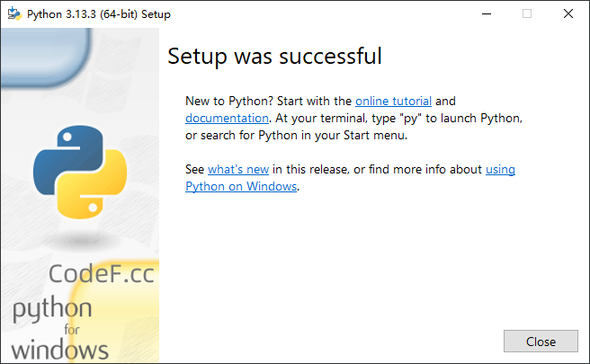
Task: Click the Python installer icon in title bar
Action: tap(14, 13)
